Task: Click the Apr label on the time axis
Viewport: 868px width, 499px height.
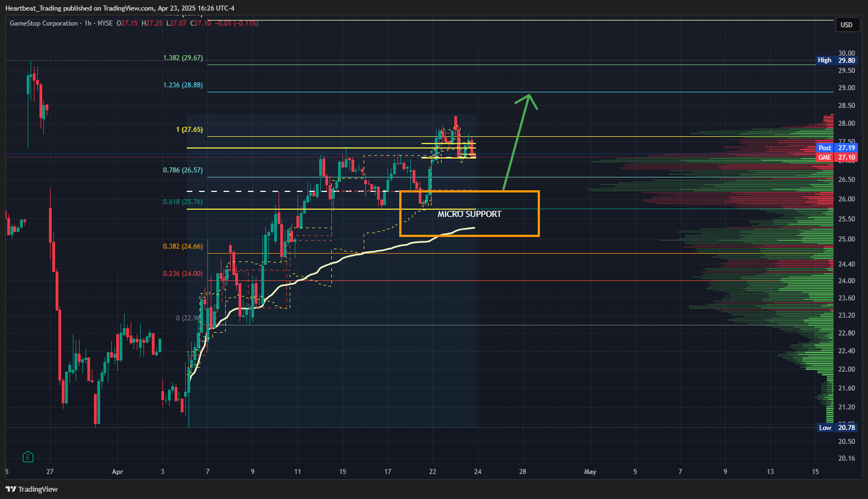Action: point(117,472)
